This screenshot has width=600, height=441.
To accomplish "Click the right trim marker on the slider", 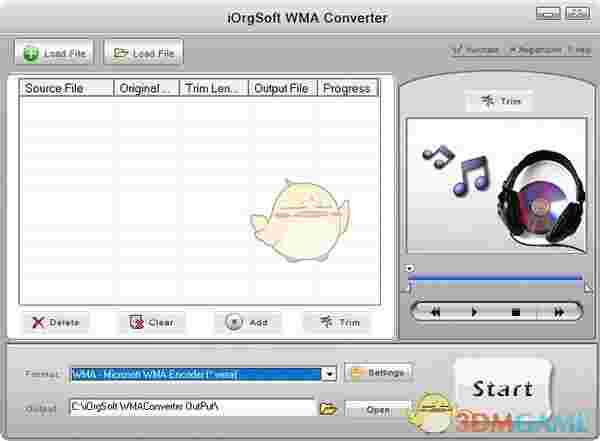I will coord(587,286).
